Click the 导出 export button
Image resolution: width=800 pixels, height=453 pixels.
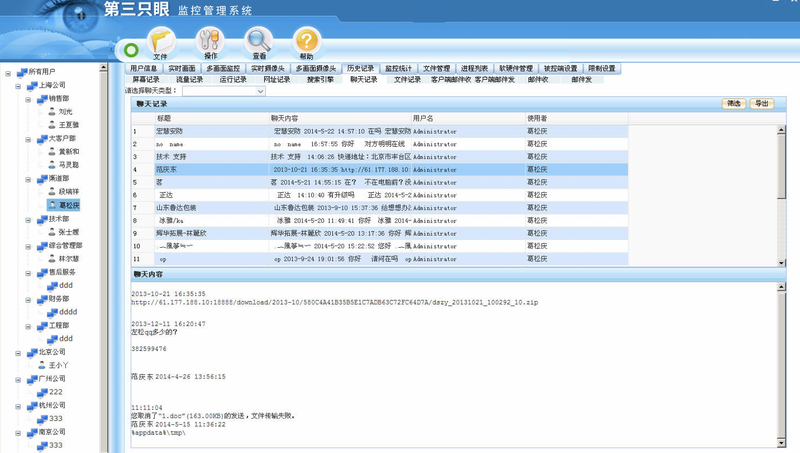click(x=762, y=104)
